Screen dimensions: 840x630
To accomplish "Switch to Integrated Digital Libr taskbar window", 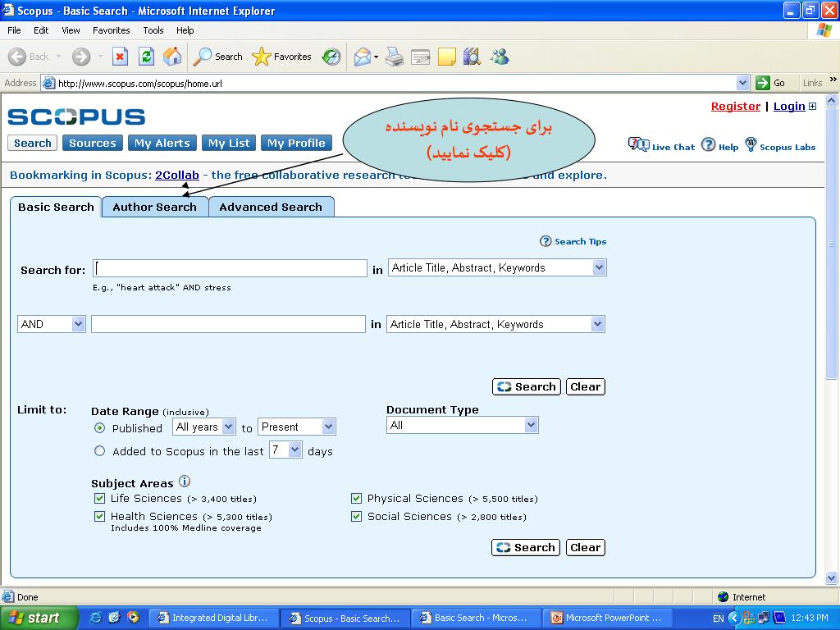I will click(x=213, y=618).
